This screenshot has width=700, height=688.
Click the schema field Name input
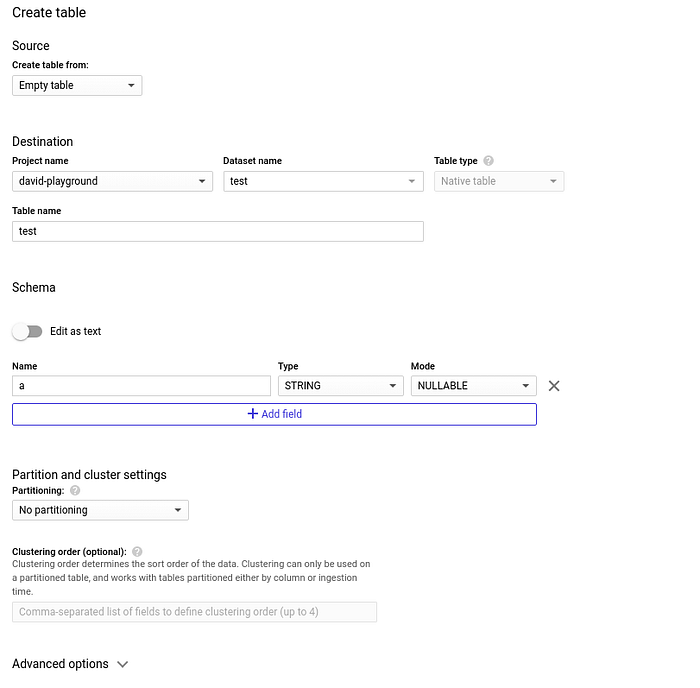[141, 386]
